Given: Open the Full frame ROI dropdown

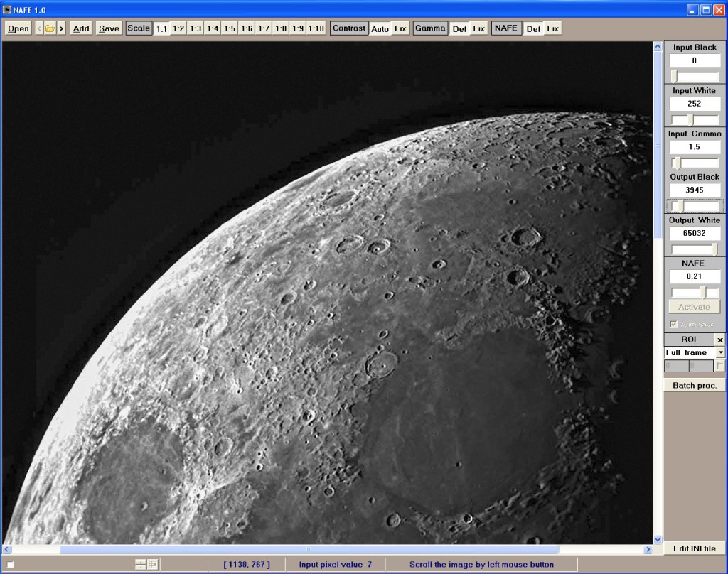Looking at the screenshot, I should 720,352.
